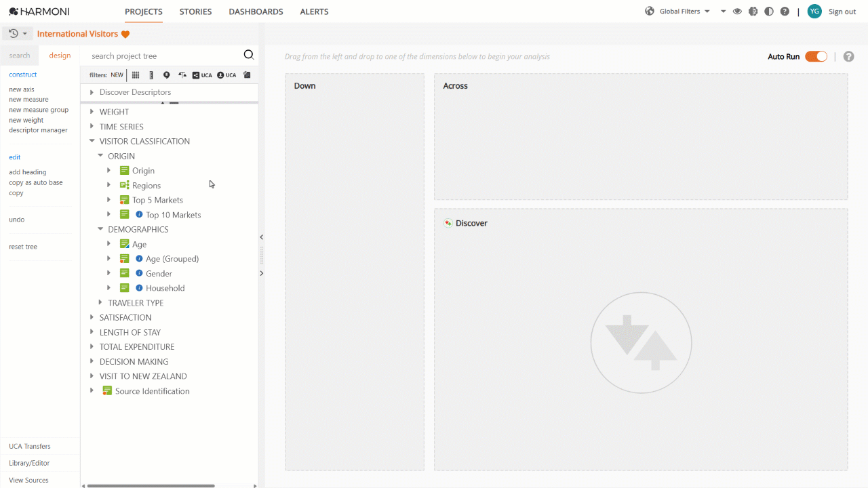Switch to the search tab
Screen dimensions: 868x488
[x=20, y=56]
